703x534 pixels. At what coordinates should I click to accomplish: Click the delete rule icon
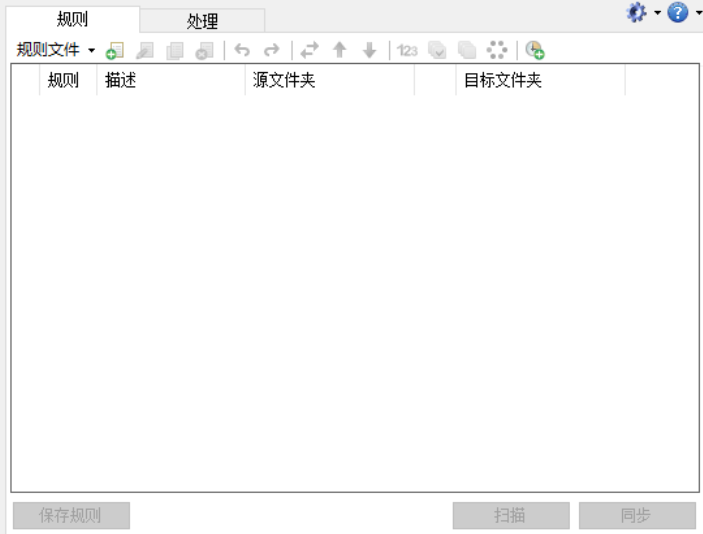pyautogui.click(x=204, y=50)
